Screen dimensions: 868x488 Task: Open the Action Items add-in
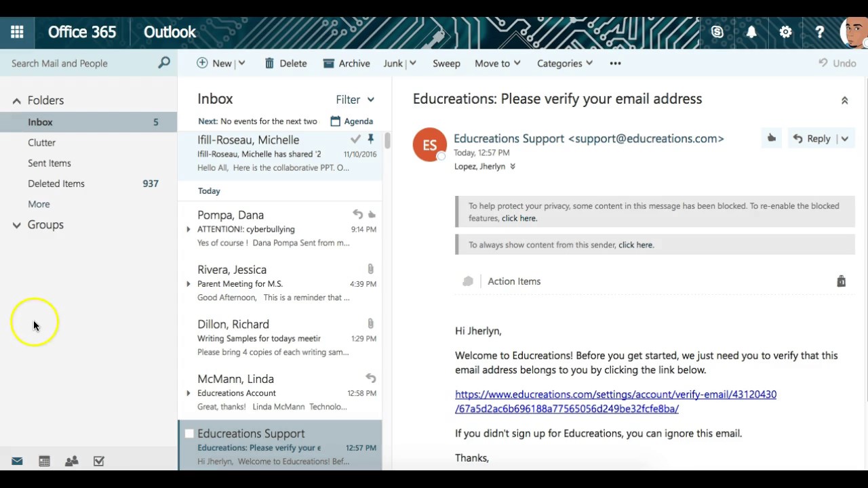pos(514,281)
